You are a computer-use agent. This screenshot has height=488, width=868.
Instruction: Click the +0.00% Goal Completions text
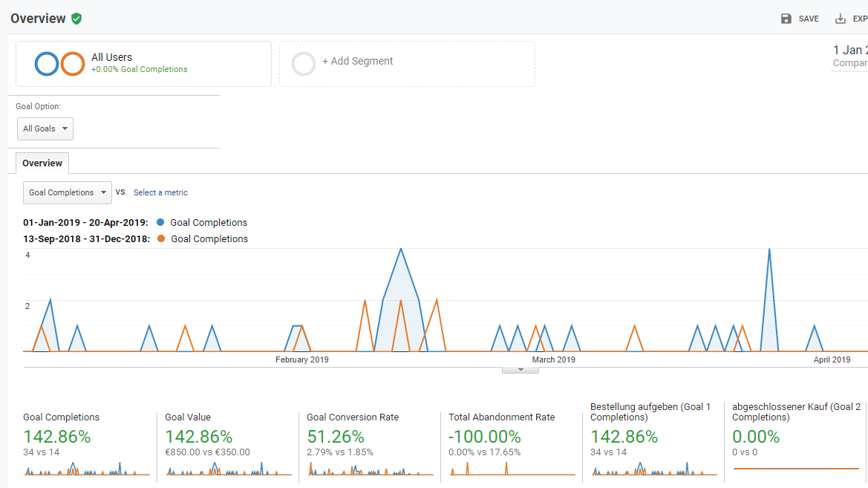pos(140,69)
